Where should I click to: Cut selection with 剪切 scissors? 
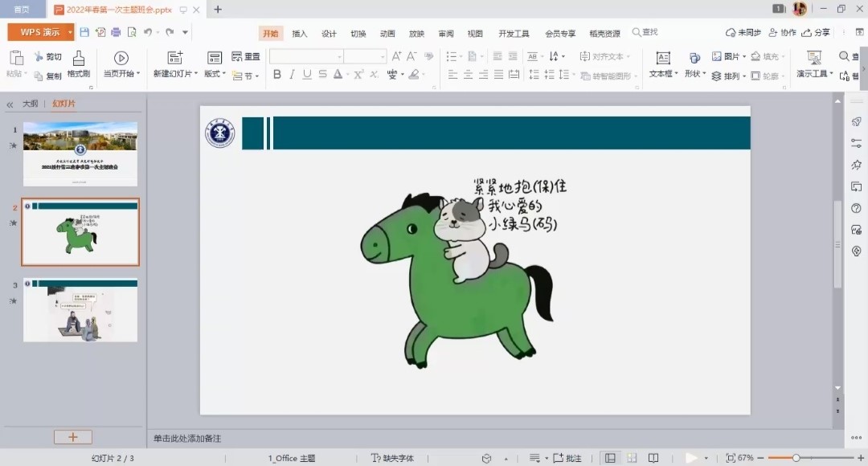click(47, 56)
